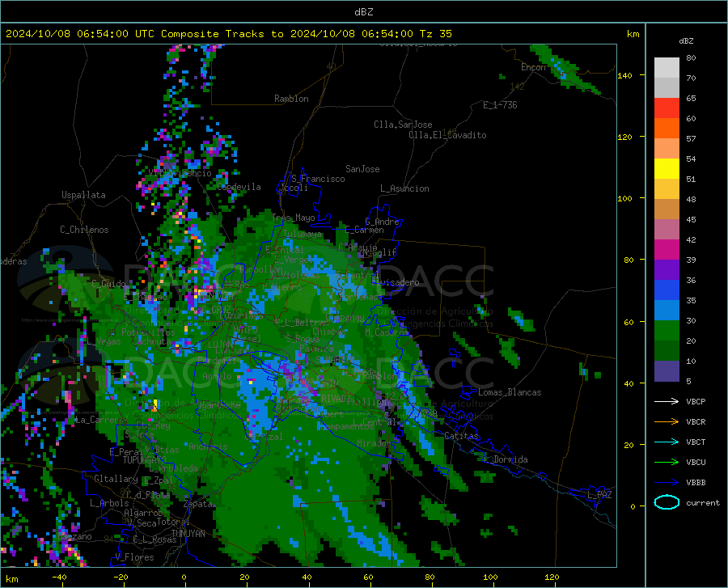Click the 'VBCT' legend label
728x588 pixels.
tap(696, 442)
